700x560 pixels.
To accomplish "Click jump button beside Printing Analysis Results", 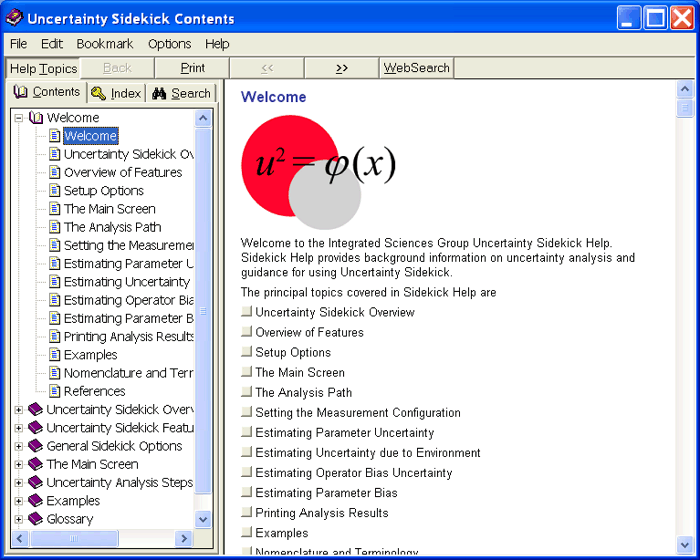I will (246, 512).
